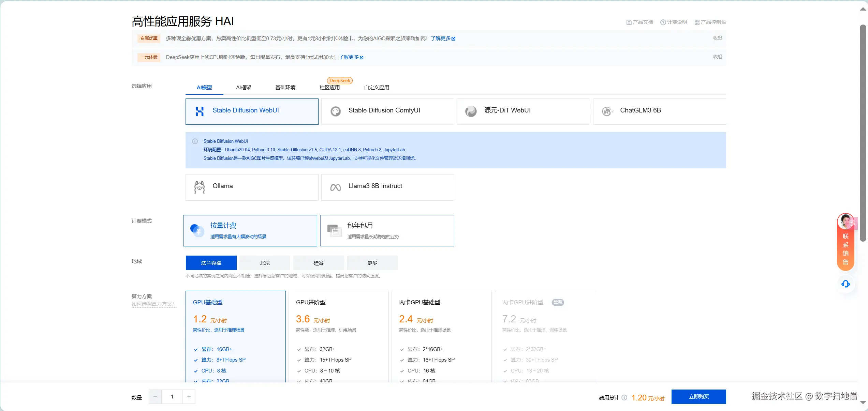Click external-link icon after first 了解更多

[453, 39]
